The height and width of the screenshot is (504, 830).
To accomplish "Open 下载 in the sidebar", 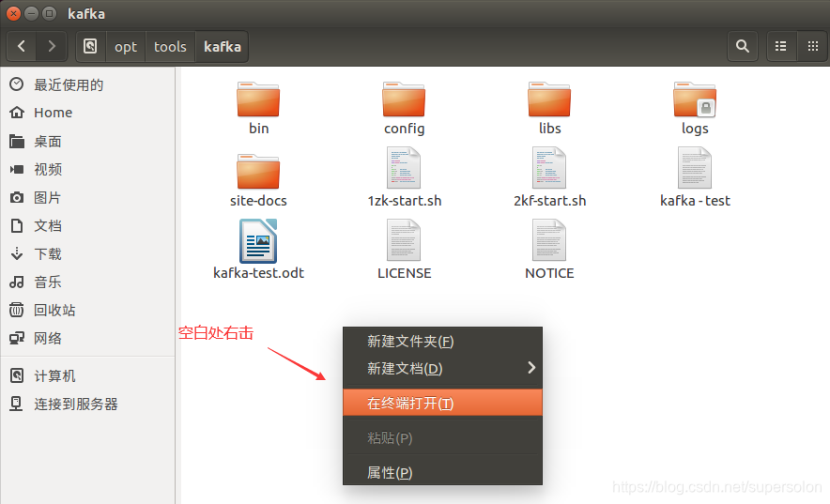I will 87,253.
